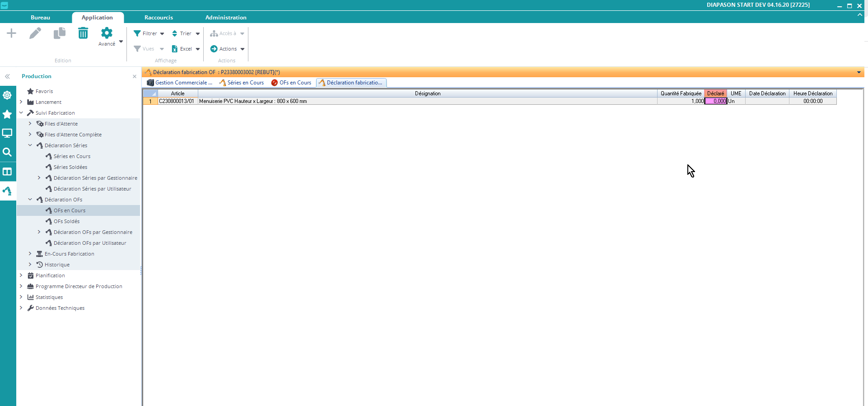Open the Filtrer dropdown

149,33
